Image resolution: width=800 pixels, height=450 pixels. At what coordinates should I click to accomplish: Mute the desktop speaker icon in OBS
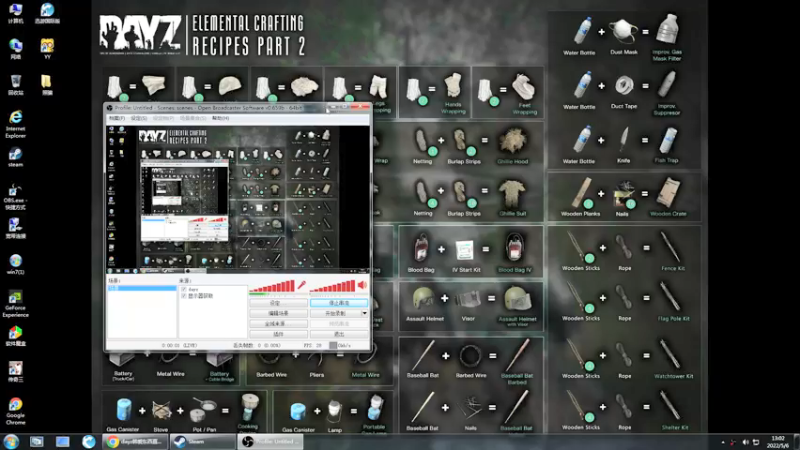pyautogui.click(x=362, y=285)
